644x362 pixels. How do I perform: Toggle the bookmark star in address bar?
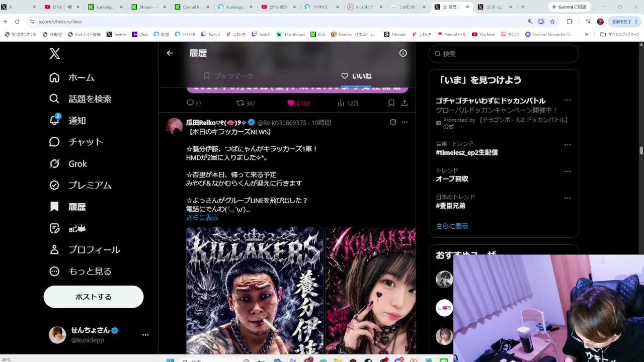point(552,22)
